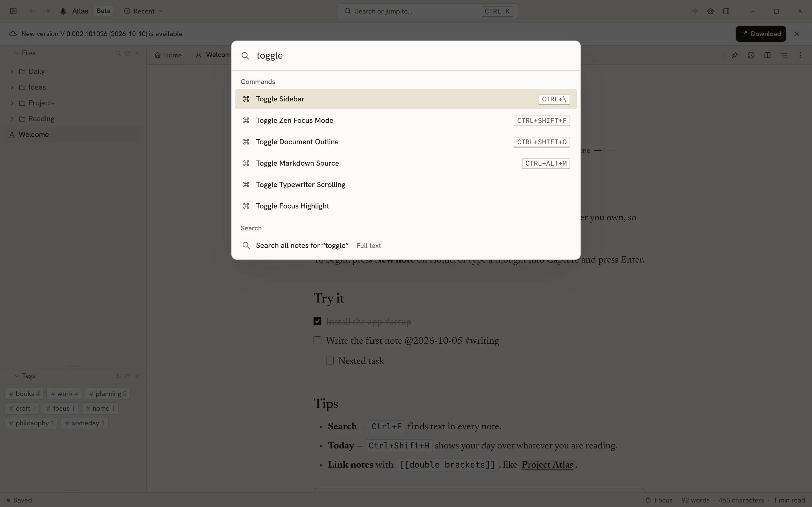The width and height of the screenshot is (812, 507).
Task: Click the outline list icon in note toolbar
Action: coord(784,55)
